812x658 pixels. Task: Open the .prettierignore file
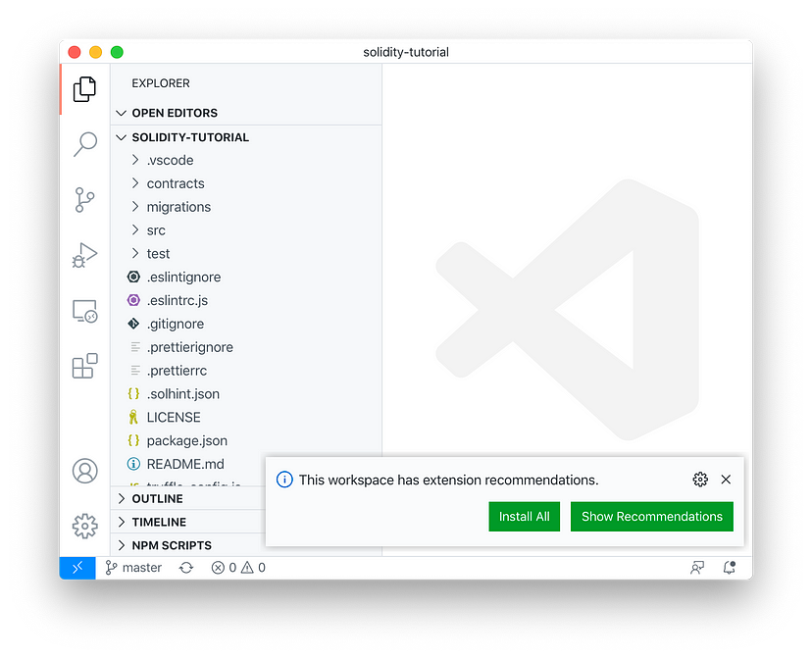[246, 347]
